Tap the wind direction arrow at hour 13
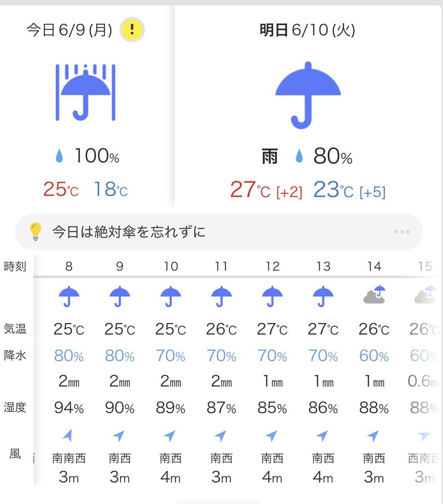 point(322,436)
